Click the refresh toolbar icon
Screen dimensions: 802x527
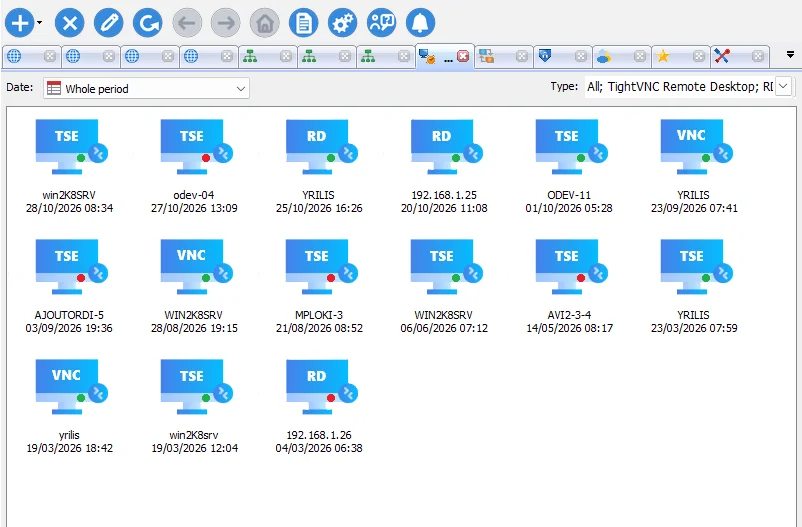[148, 23]
